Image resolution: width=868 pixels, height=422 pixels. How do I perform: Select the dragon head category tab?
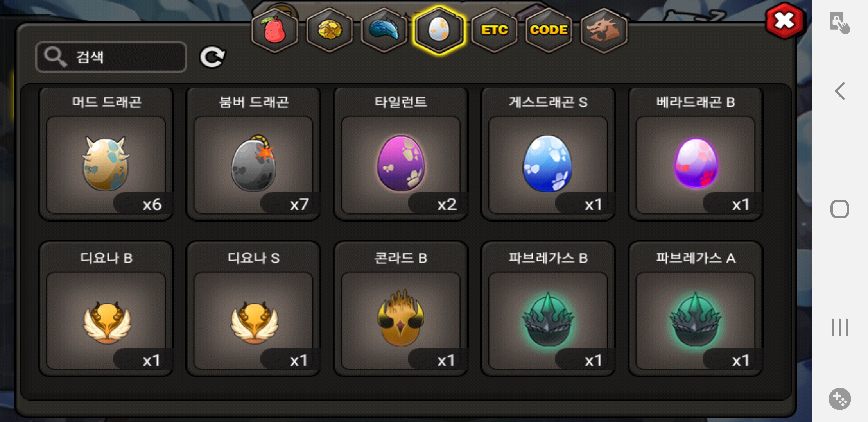pyautogui.click(x=604, y=30)
